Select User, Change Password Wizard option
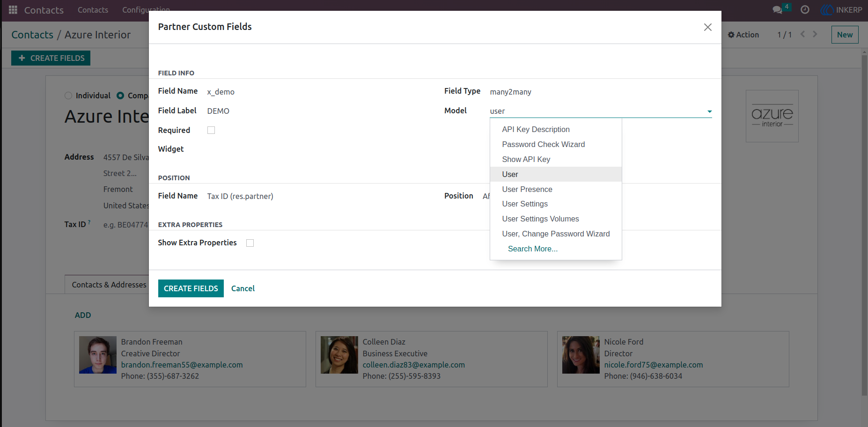The image size is (868, 427). pyautogui.click(x=556, y=234)
